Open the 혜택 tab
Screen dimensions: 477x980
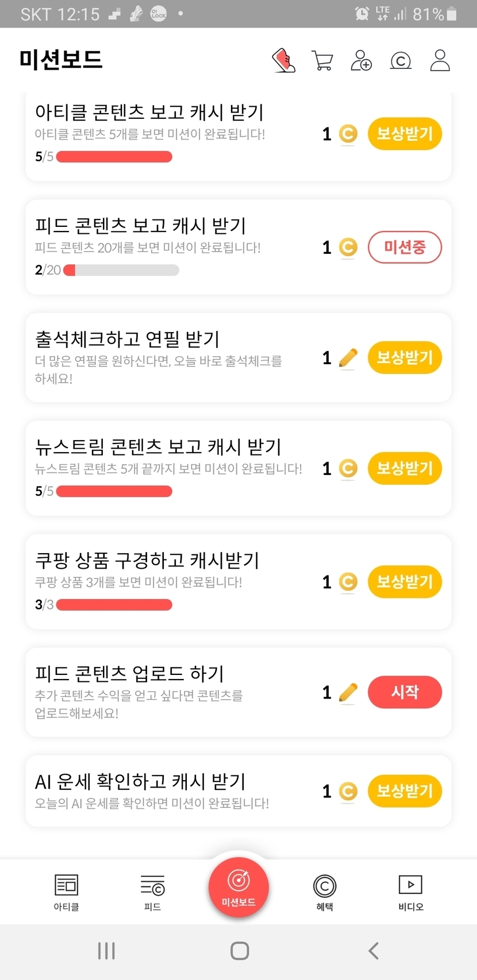325,892
